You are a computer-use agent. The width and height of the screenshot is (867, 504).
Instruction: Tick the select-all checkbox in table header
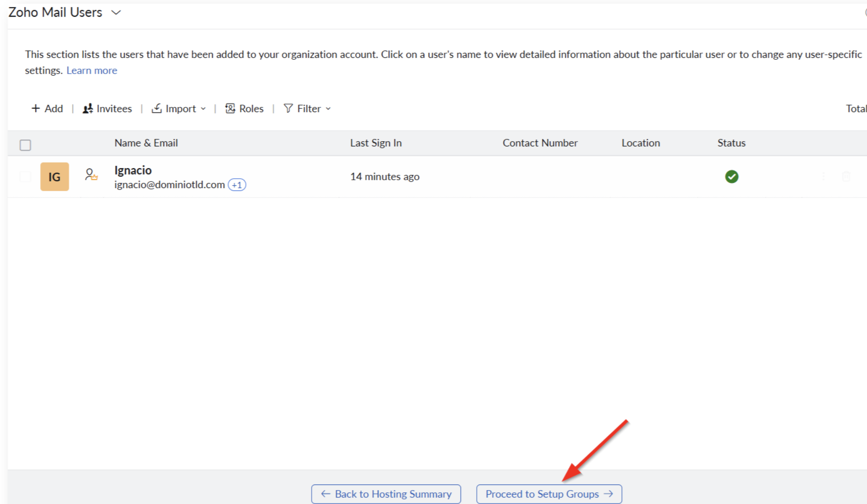(25, 145)
